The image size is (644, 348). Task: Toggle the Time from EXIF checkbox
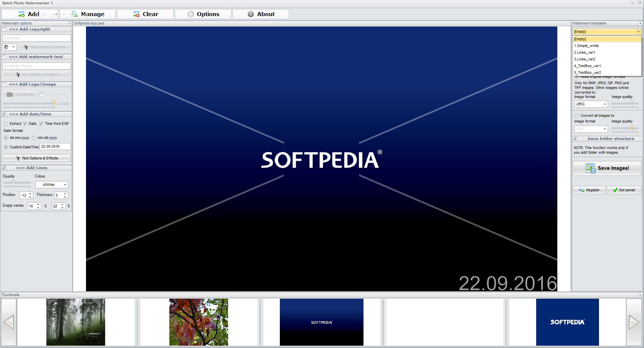click(41, 124)
